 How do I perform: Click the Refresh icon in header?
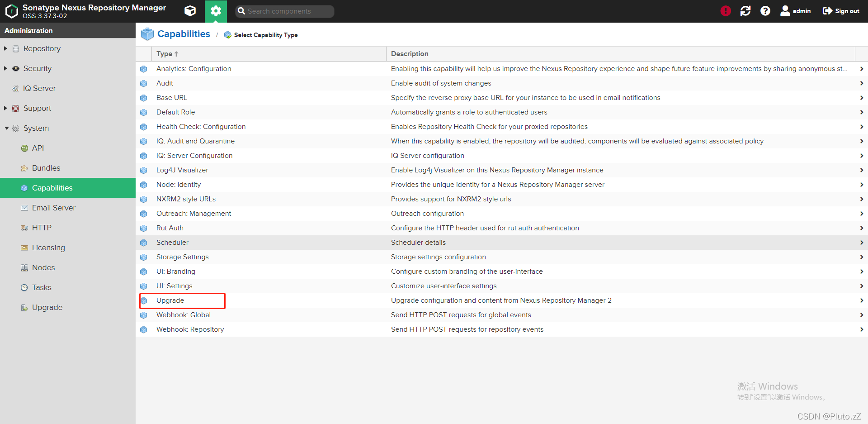tap(745, 11)
